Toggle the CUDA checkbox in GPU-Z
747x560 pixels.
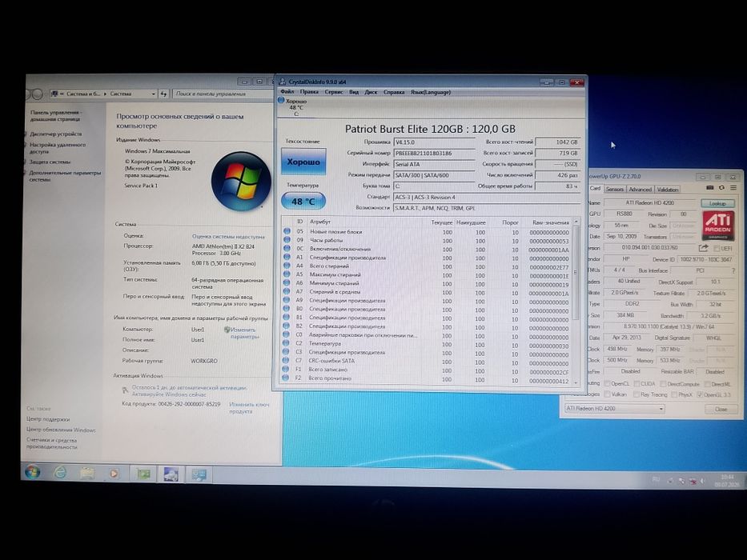[637, 383]
